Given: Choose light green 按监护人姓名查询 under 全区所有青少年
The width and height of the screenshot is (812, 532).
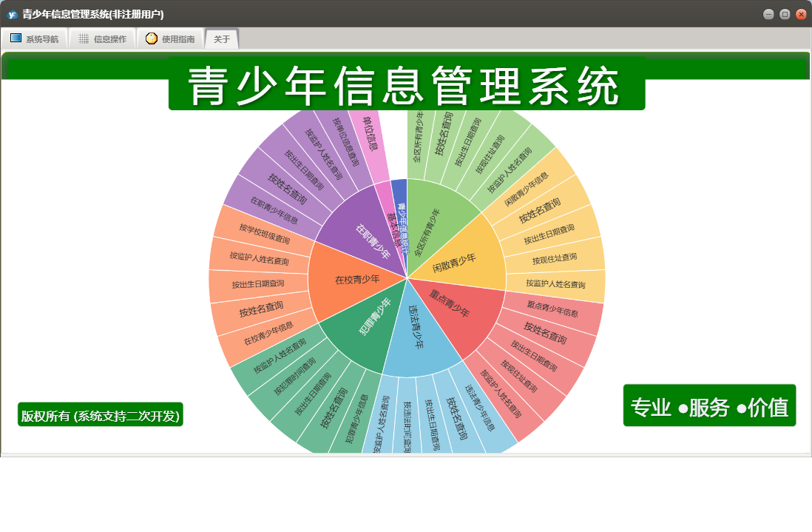Looking at the screenshot, I should point(510,170).
